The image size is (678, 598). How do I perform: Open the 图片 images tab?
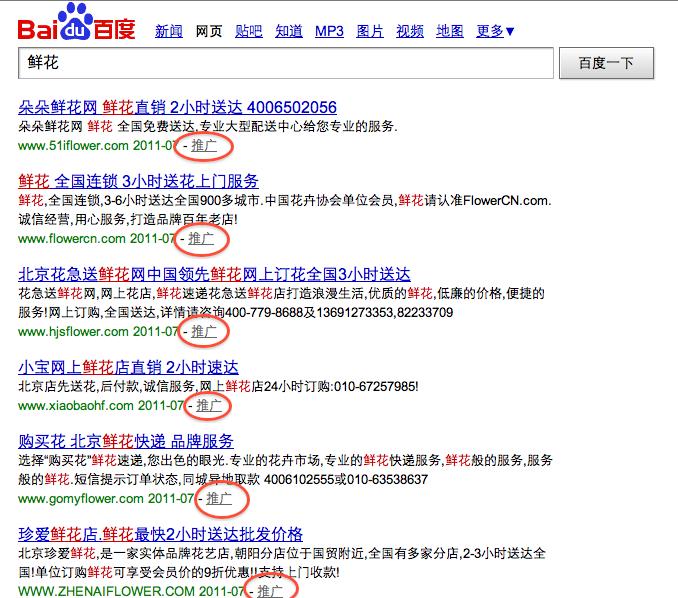370,31
